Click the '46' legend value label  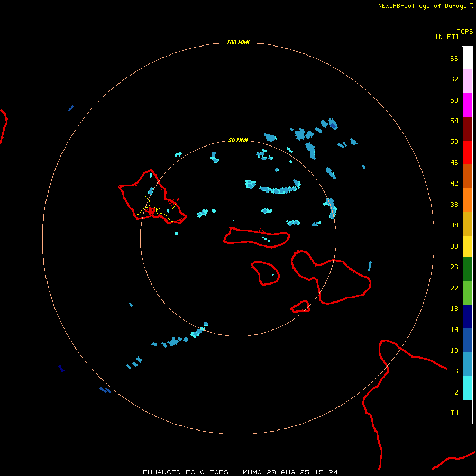click(454, 162)
